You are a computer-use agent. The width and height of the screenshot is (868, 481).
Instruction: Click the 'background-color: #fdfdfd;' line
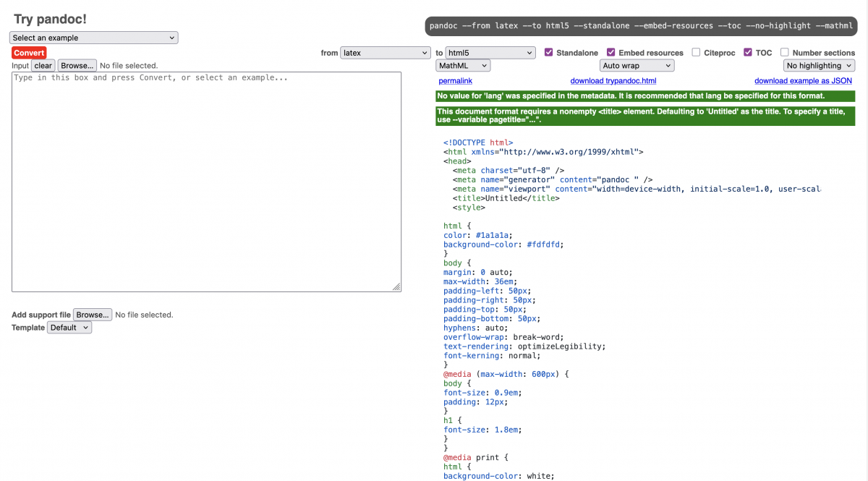pyautogui.click(x=503, y=244)
